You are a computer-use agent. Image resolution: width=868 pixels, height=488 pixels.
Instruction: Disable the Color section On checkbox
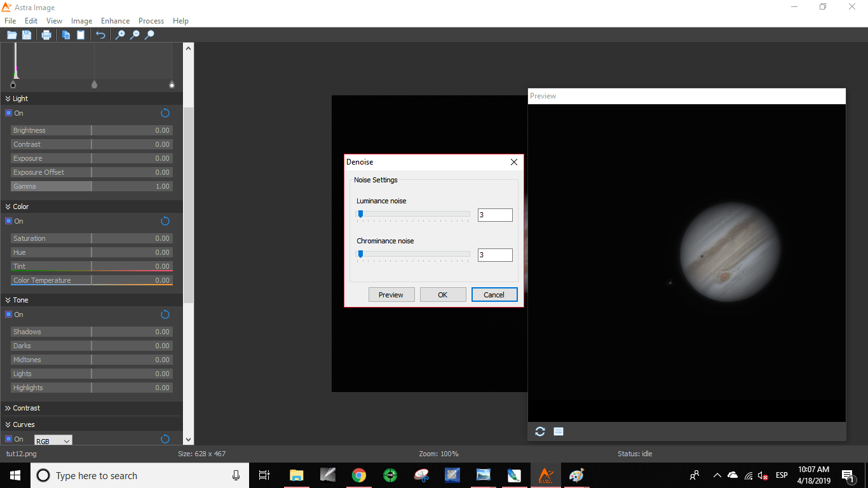click(x=9, y=221)
